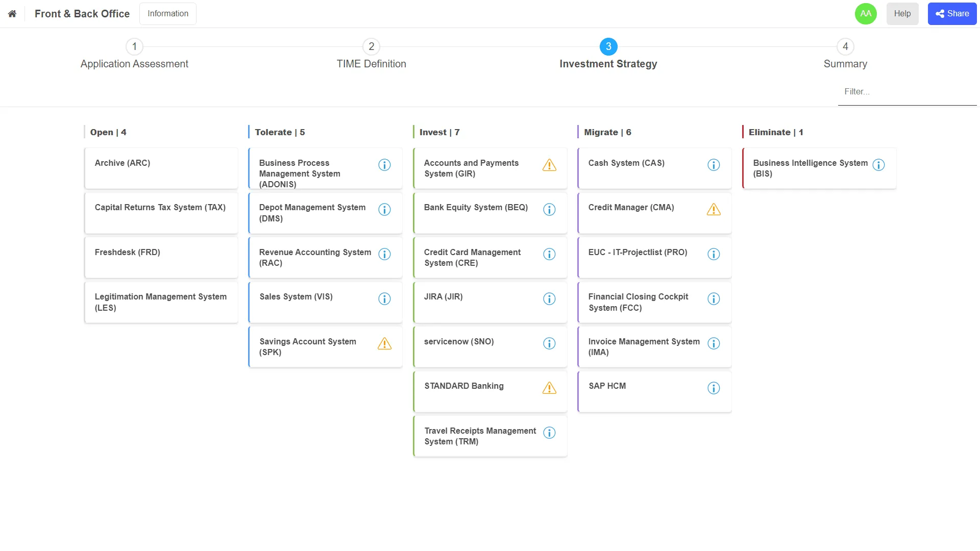Click the Credit Manager (CMA) card title
980x551 pixels.
pos(631,208)
